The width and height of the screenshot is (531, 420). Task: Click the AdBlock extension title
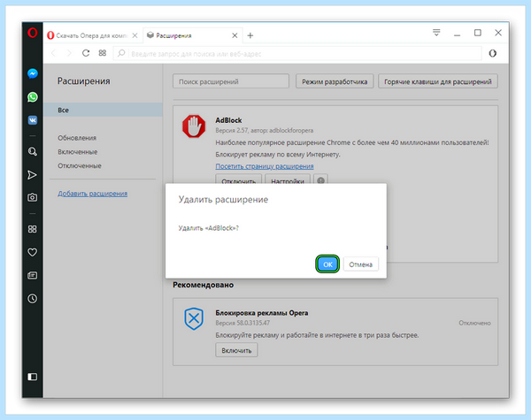[x=228, y=120]
